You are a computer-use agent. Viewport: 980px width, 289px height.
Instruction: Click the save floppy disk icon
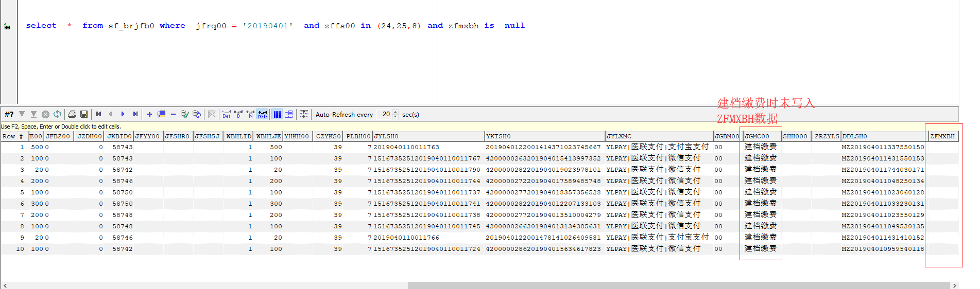click(x=84, y=114)
